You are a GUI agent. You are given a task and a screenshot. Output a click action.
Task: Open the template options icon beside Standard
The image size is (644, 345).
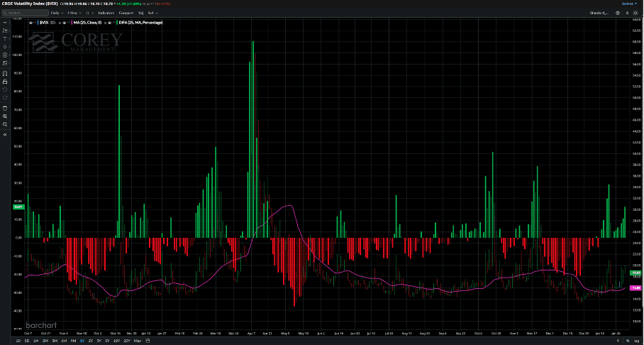click(618, 13)
